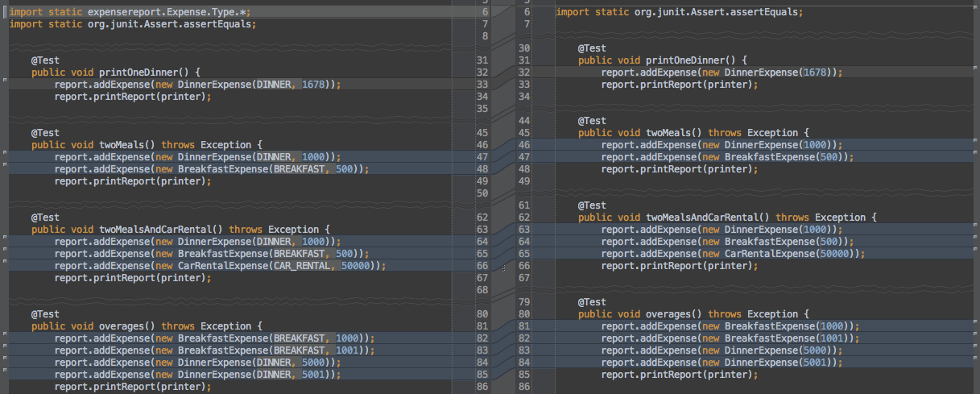Select 'CarRentalExpense(CAR_RENTAL, 50000)' line in left pane
The height and width of the screenshot is (394, 980).
220,266
